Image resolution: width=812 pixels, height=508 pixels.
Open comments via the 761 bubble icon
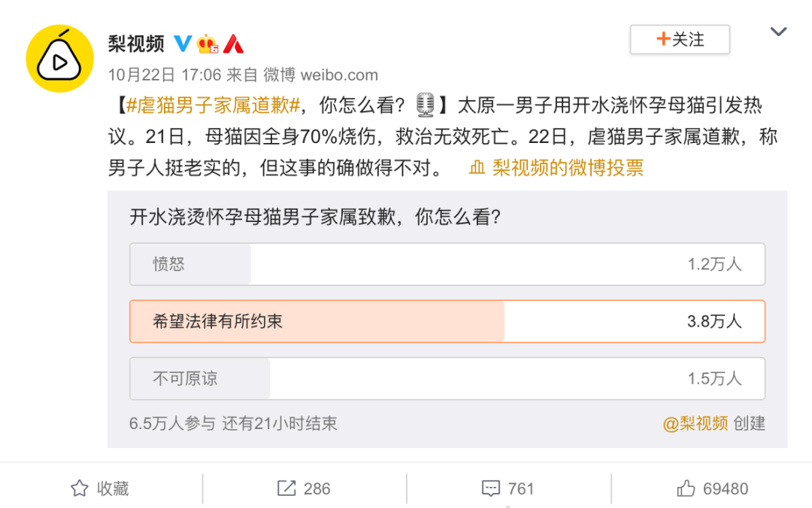click(x=490, y=488)
